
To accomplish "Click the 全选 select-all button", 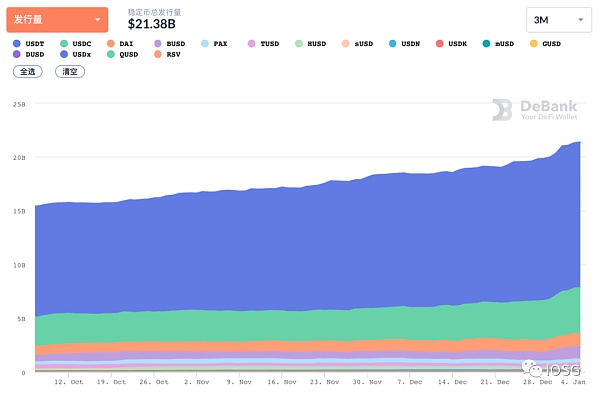I will 28,72.
